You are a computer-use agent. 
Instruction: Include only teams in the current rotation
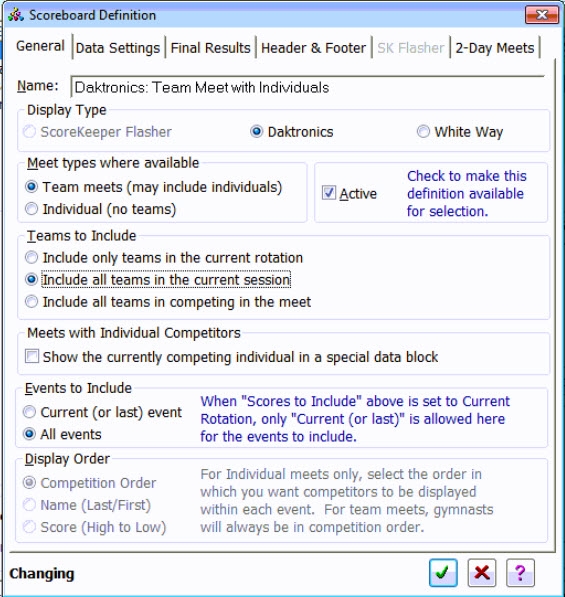(164, 258)
